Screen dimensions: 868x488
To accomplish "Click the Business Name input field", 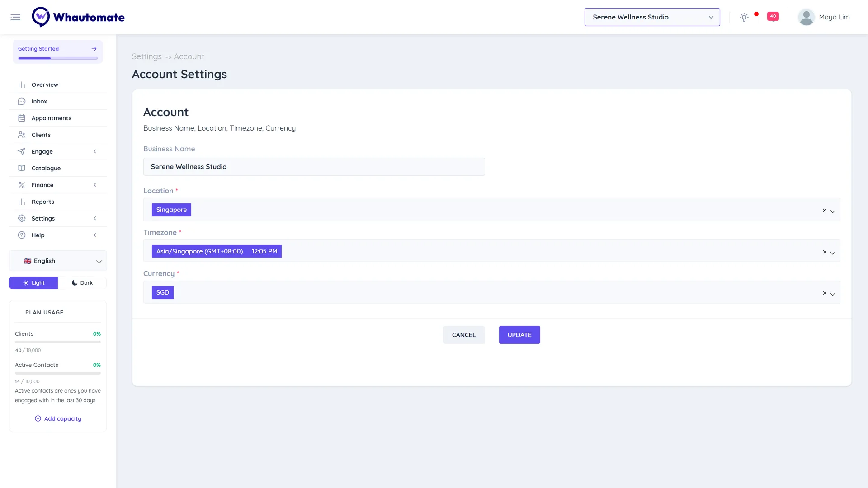I will tap(314, 167).
